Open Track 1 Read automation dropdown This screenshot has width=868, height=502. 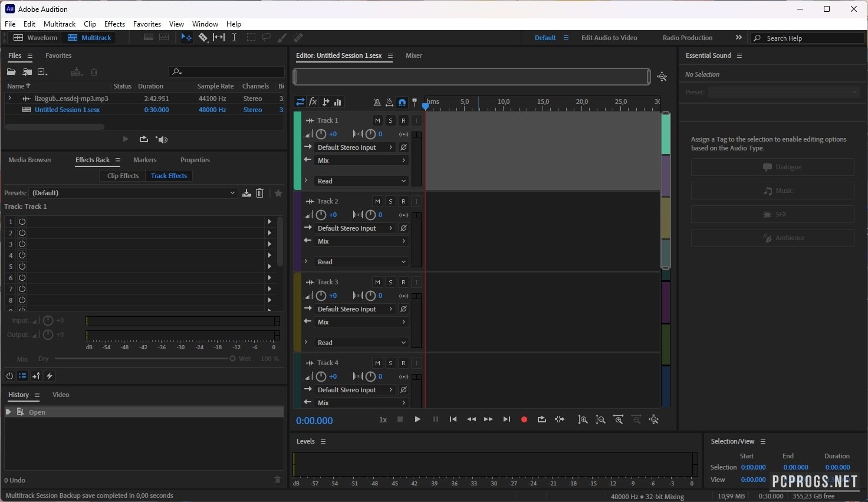coord(361,181)
